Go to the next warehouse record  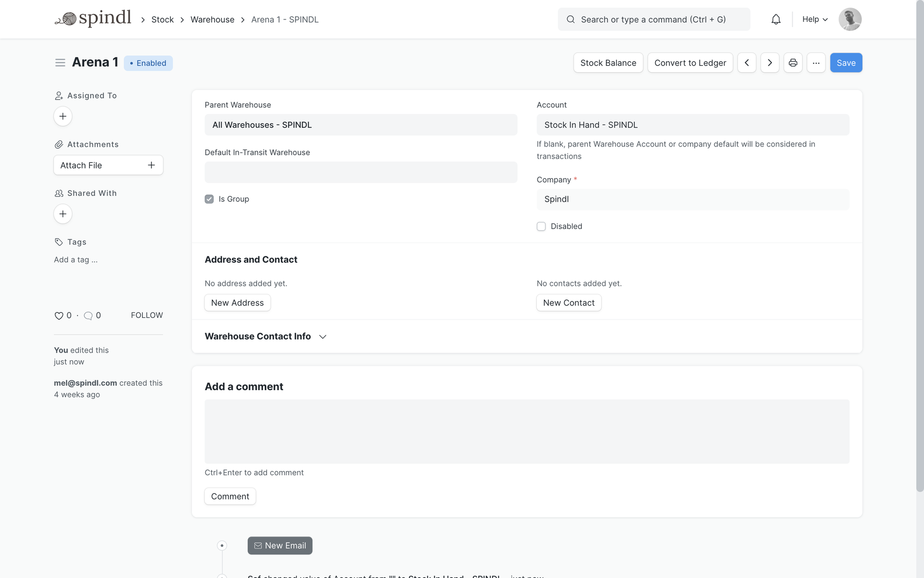pos(769,63)
